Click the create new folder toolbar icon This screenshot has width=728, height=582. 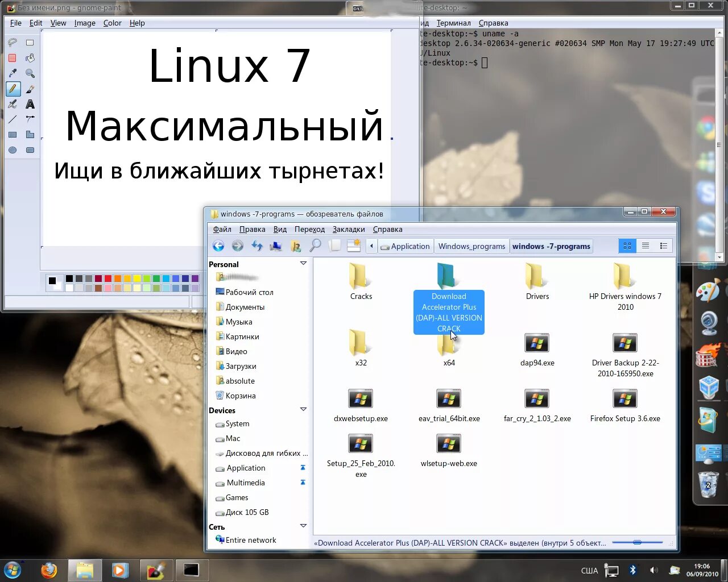coord(354,246)
